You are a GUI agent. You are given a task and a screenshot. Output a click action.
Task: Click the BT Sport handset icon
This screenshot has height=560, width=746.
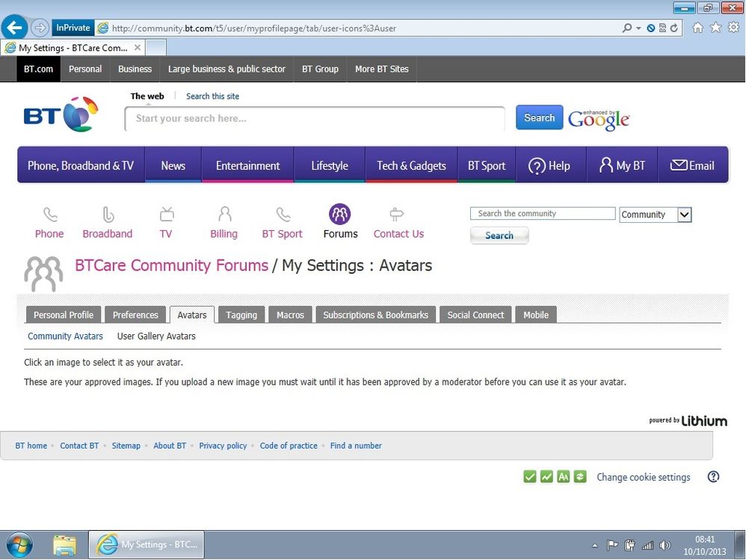[x=283, y=215]
